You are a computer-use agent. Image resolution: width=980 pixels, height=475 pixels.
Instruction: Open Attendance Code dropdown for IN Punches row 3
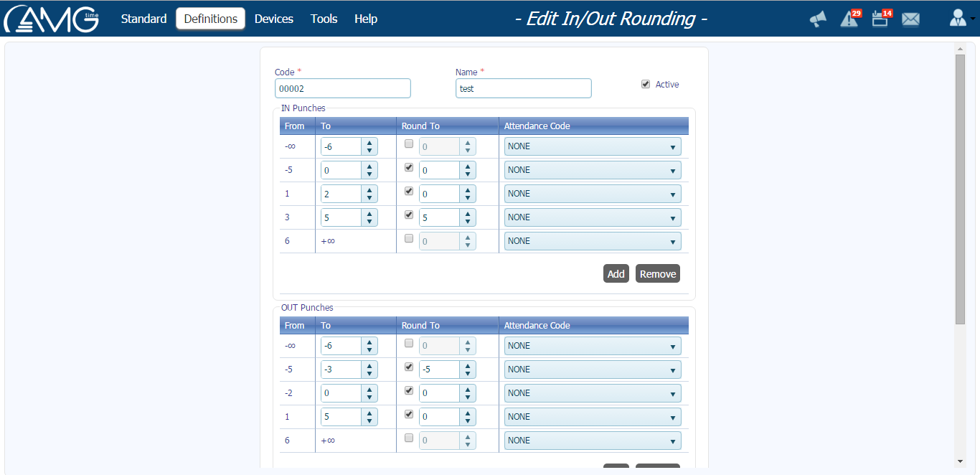click(x=593, y=194)
